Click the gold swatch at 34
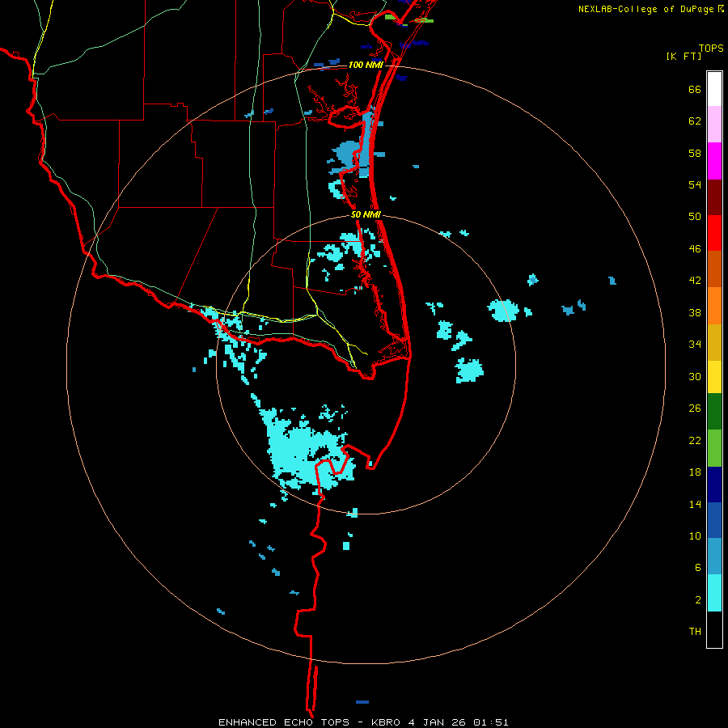 [x=714, y=342]
